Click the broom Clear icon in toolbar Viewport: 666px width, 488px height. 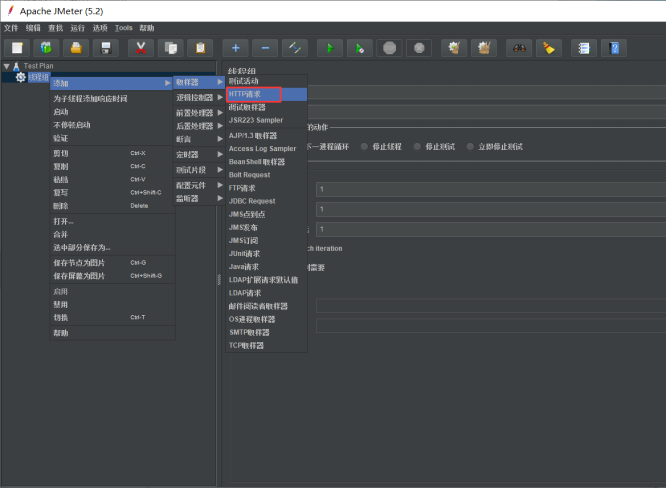coord(547,48)
